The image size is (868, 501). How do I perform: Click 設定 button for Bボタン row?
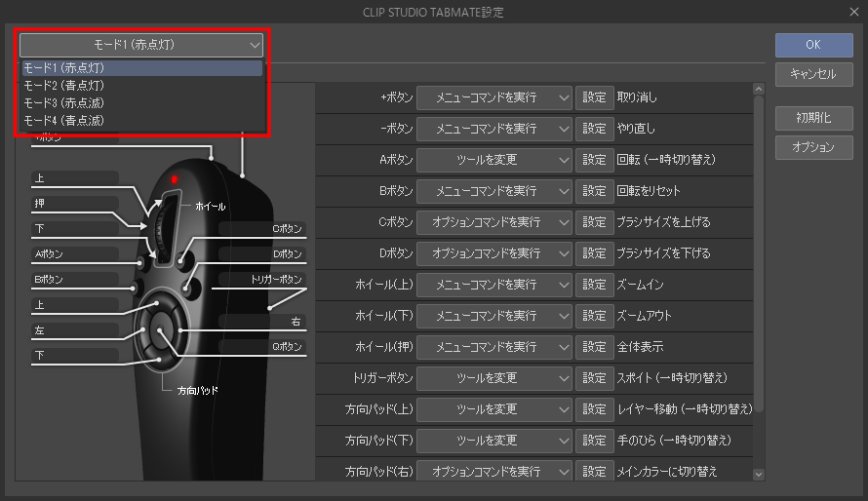(595, 191)
